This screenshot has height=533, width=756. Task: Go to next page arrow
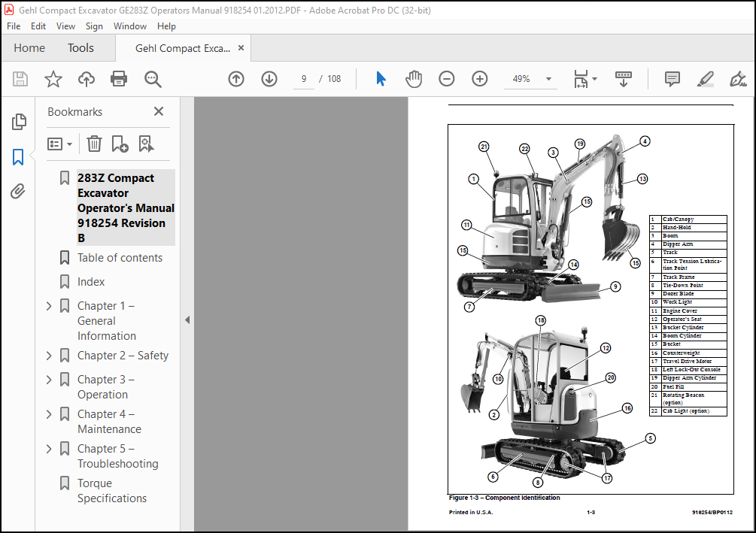click(269, 78)
